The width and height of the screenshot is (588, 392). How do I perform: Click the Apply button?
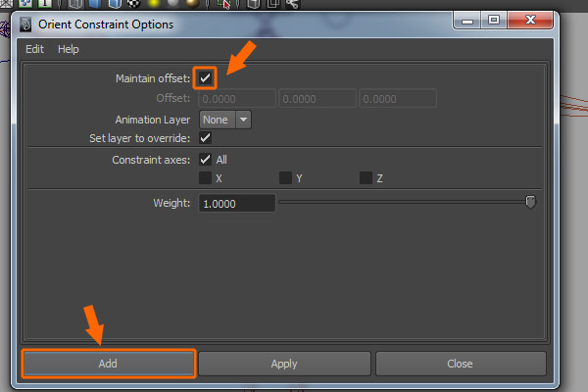[284, 364]
